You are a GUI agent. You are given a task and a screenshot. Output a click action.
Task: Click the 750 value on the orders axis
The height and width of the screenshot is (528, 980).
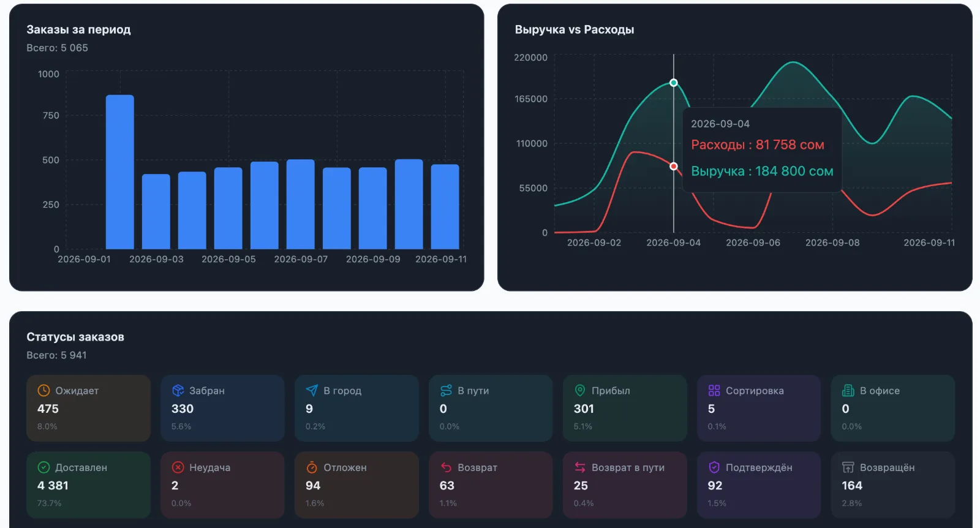[51, 115]
